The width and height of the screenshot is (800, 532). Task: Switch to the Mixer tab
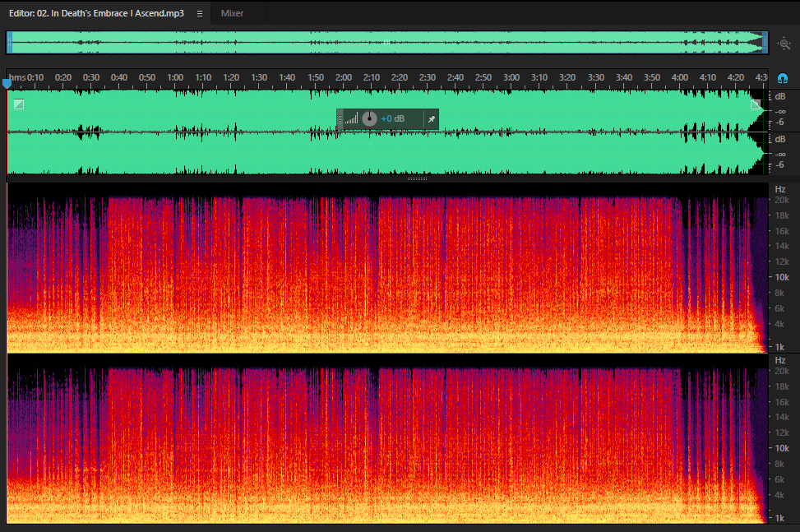(x=232, y=13)
